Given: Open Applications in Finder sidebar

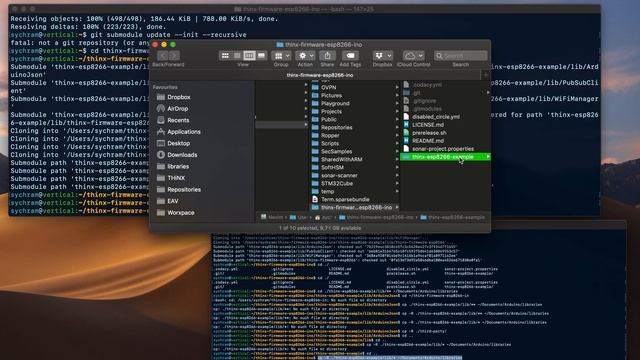Looking at the screenshot, I should [x=184, y=132].
